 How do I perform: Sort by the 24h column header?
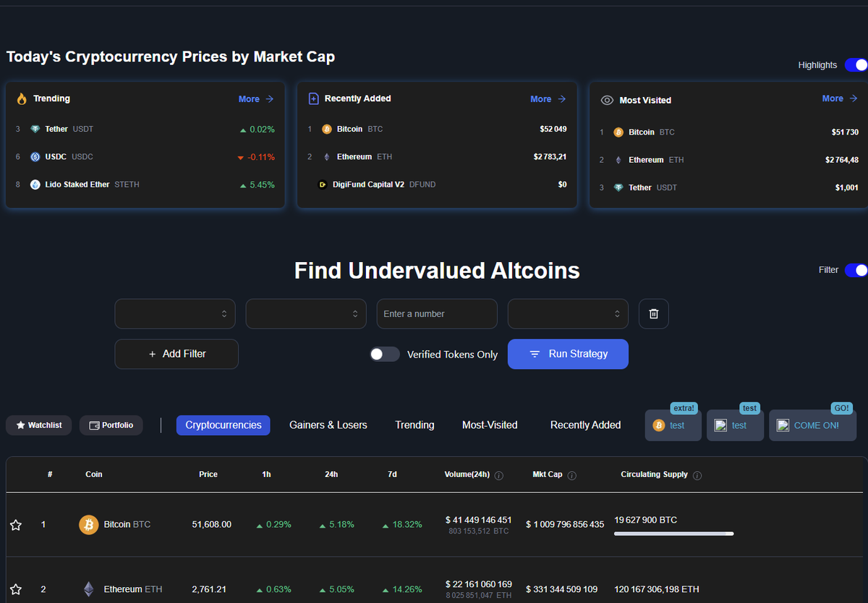tap(331, 474)
